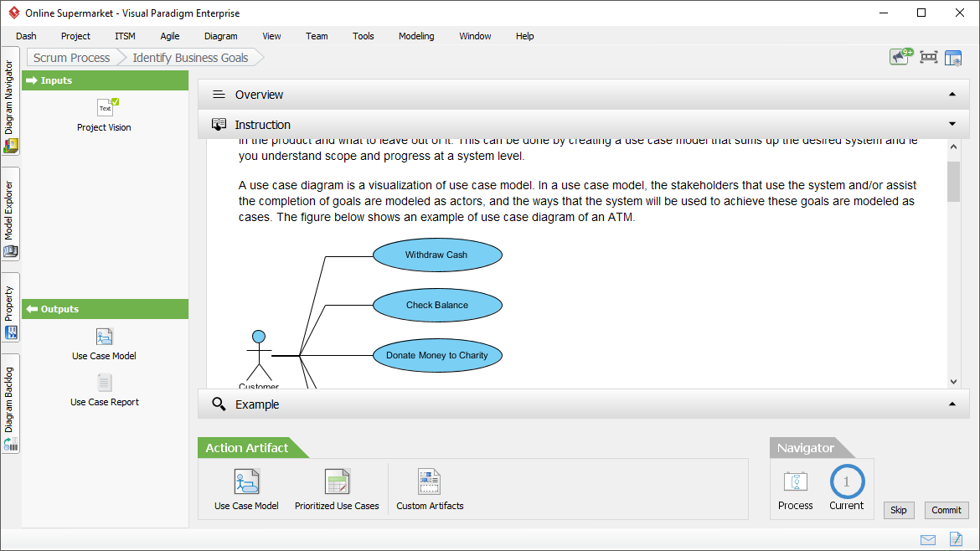Click the Inputs section header
This screenshot has width=980, height=551.
tap(105, 80)
